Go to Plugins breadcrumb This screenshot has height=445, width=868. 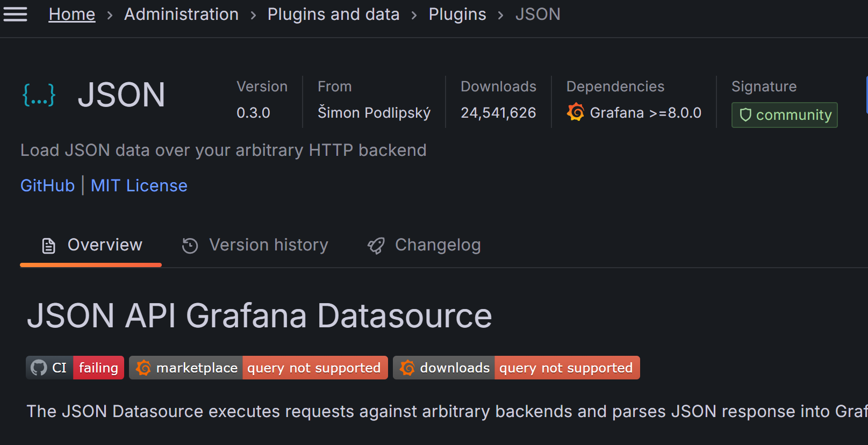pyautogui.click(x=457, y=15)
